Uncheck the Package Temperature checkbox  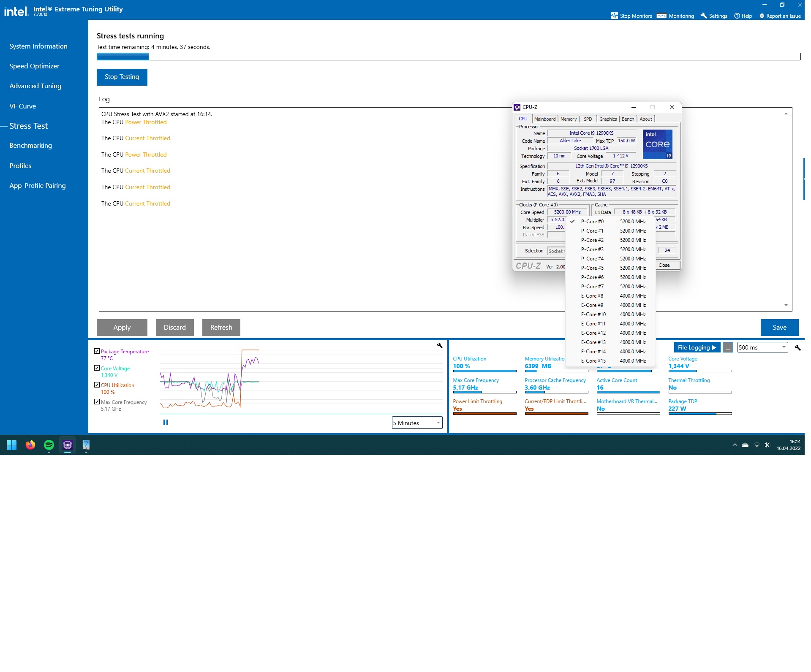click(x=97, y=351)
